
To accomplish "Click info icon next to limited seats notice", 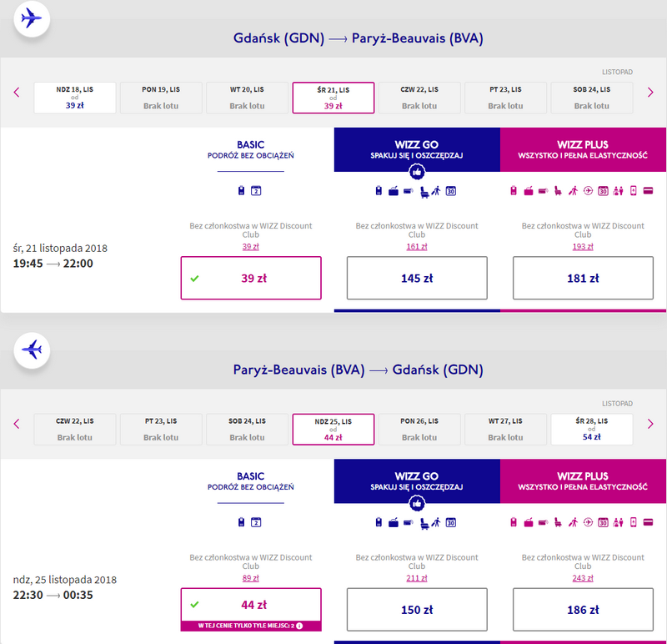I will tap(299, 626).
